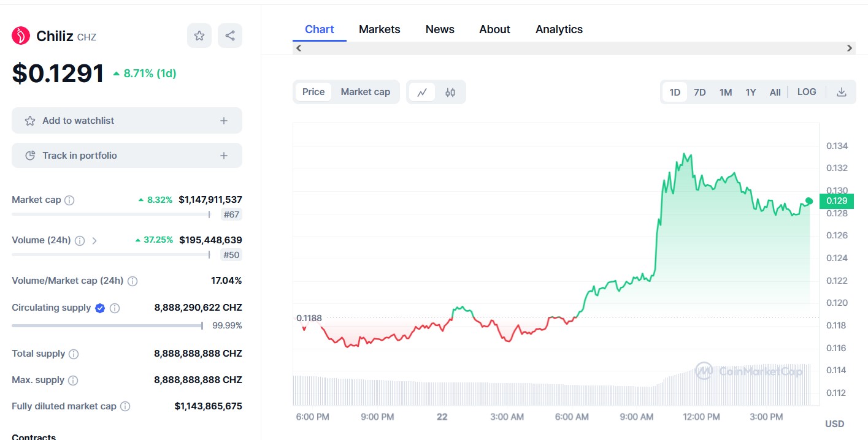Select the line chart view icon
The width and height of the screenshot is (868, 440).
pos(422,93)
